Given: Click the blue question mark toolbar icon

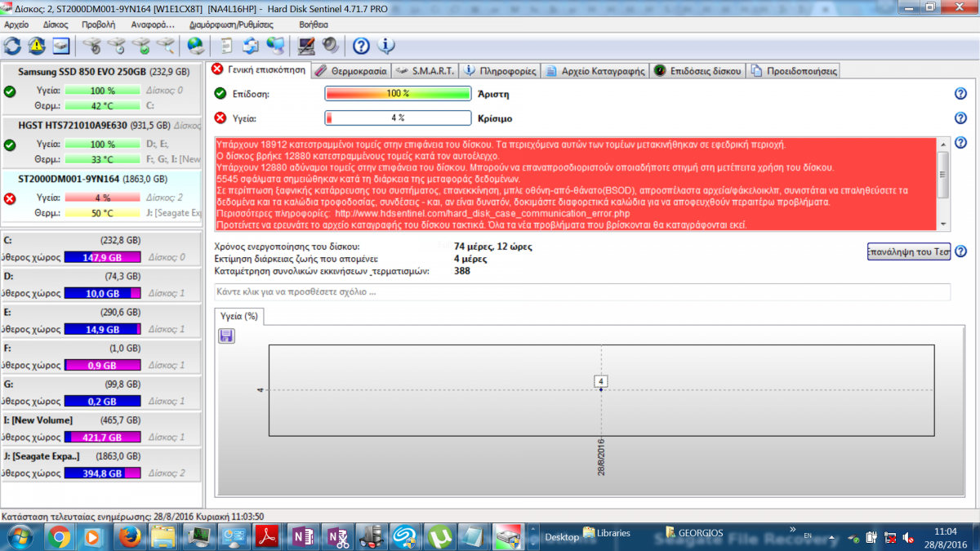Looking at the screenshot, I should 361,45.
